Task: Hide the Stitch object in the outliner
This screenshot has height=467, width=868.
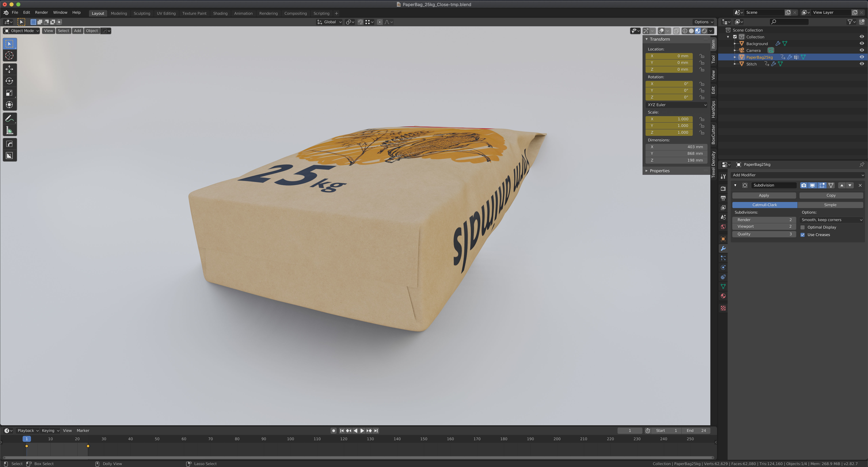Action: click(862, 64)
